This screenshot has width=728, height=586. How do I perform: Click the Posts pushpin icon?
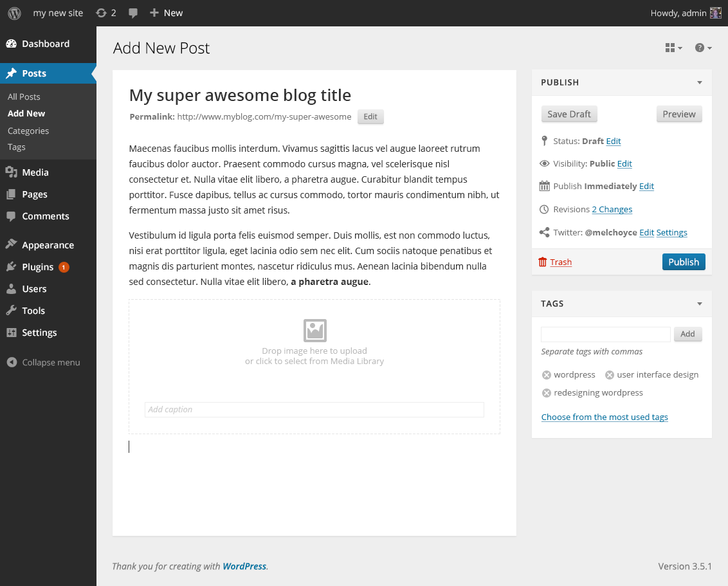pyautogui.click(x=11, y=73)
